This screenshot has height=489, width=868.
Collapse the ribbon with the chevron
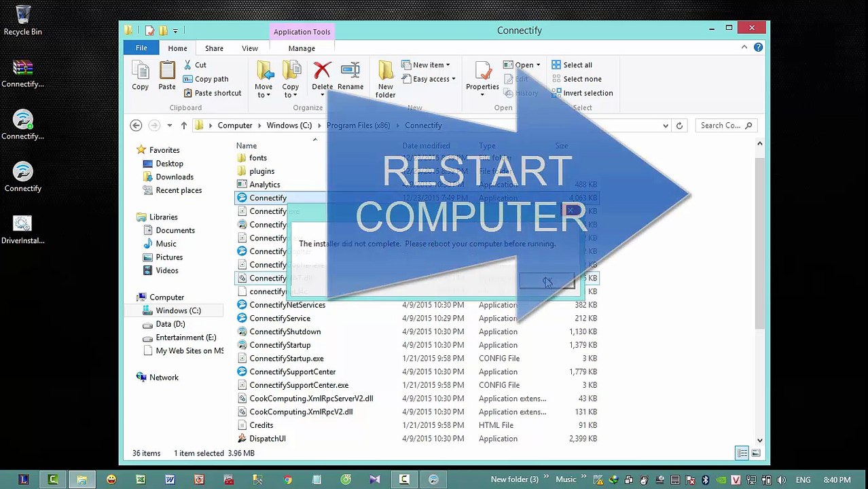(744, 48)
